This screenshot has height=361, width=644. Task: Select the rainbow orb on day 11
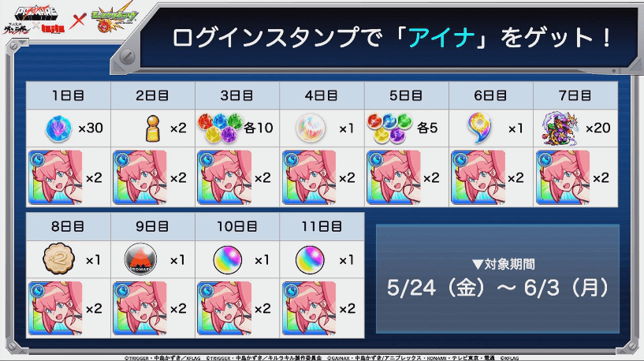tap(310, 259)
